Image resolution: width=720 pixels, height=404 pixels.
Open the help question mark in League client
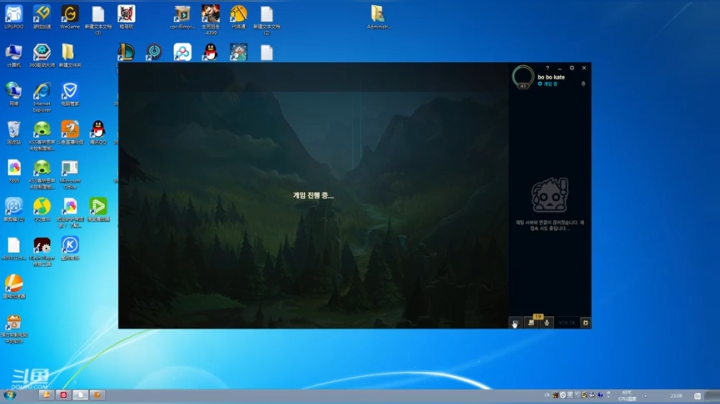coord(547,68)
